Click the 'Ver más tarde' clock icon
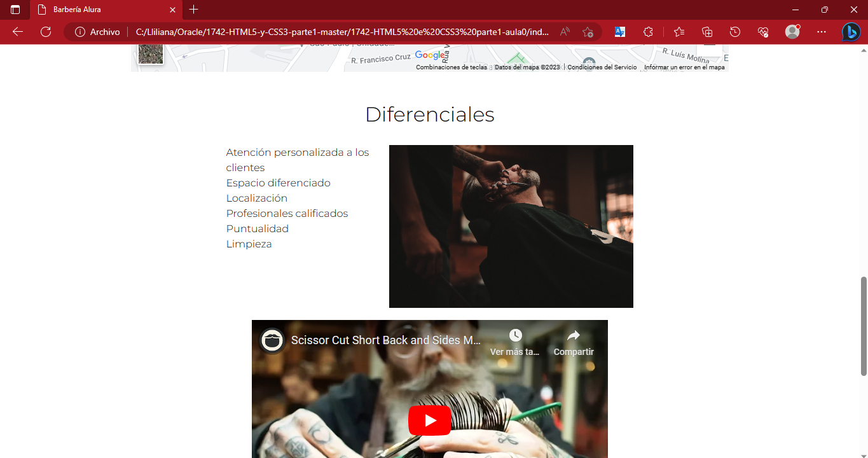Viewport: 868px width, 458px height. click(x=515, y=335)
